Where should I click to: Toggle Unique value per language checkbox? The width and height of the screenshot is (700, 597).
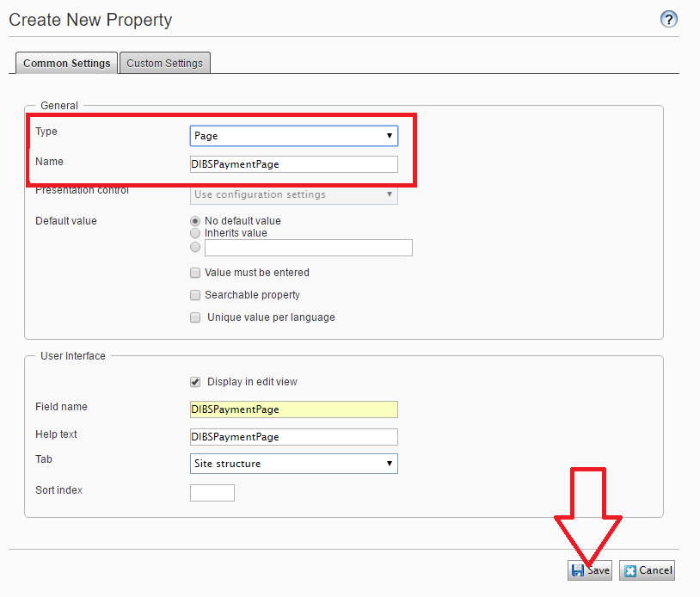point(195,317)
